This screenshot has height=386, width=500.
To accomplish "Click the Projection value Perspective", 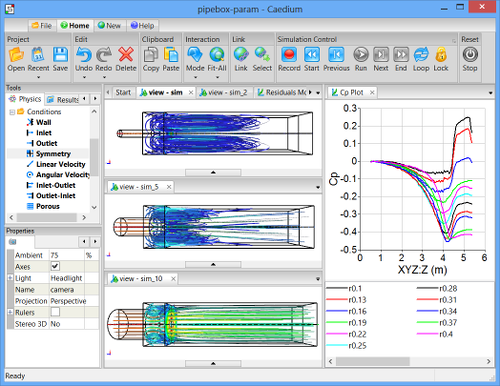I will tap(68, 301).
